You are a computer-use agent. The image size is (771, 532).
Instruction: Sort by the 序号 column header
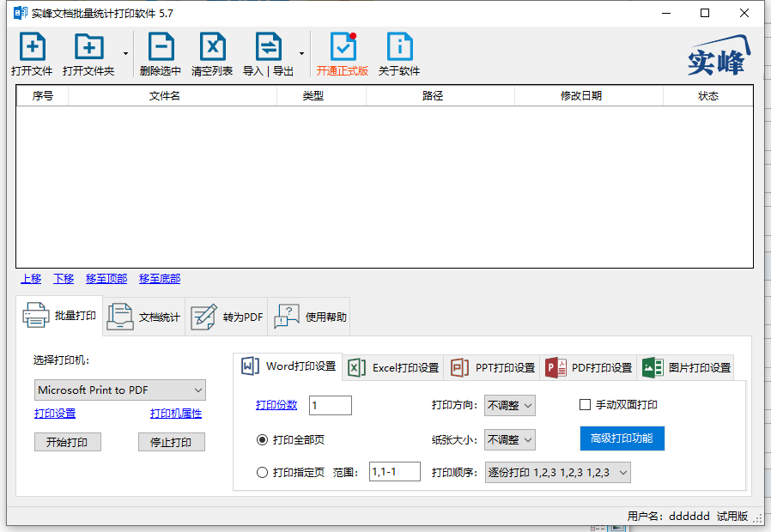[42, 96]
